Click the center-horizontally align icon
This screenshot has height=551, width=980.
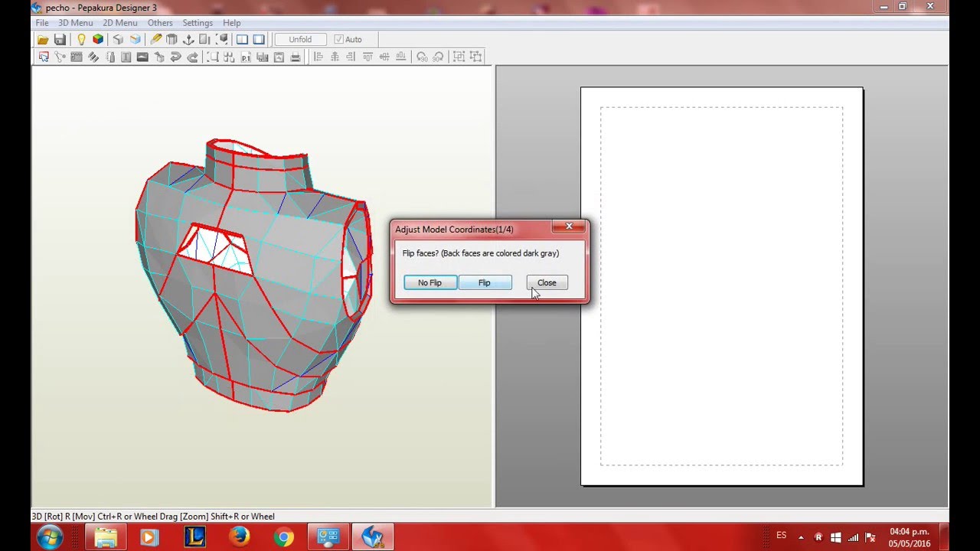335,57
